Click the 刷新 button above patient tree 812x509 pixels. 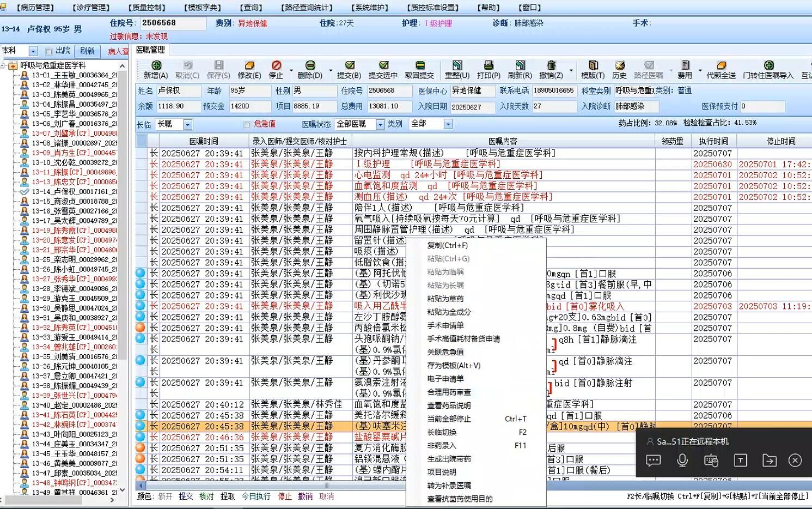(87, 51)
